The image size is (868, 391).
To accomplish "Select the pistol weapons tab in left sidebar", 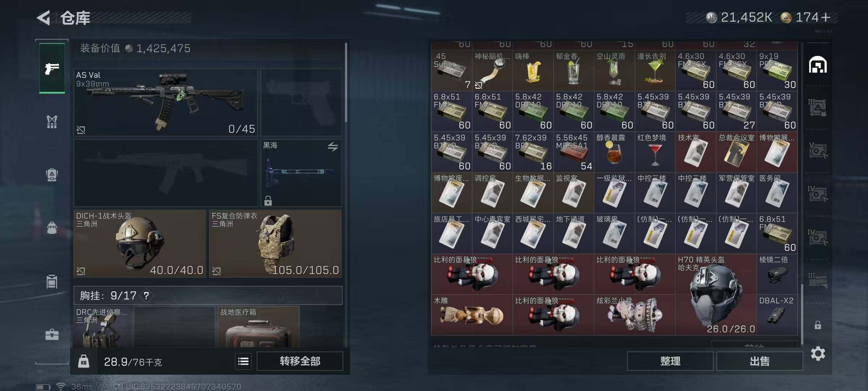I will pyautogui.click(x=52, y=68).
